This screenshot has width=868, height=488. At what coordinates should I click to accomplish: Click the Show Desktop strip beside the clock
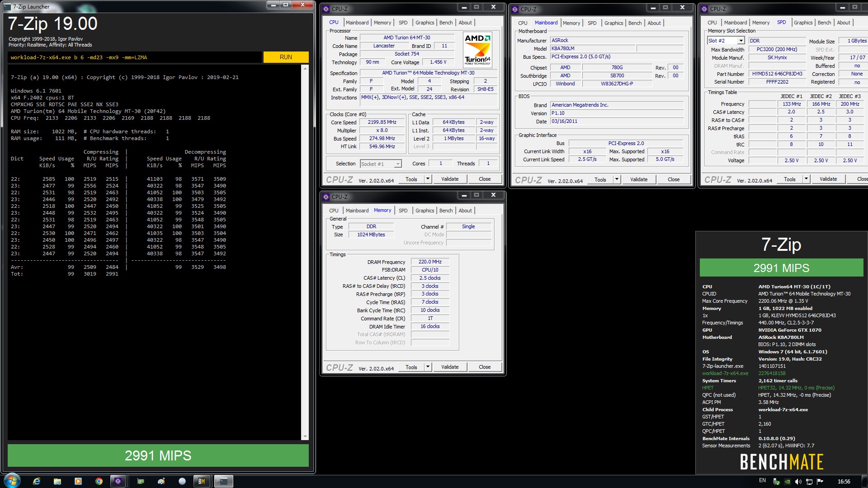click(x=864, y=481)
